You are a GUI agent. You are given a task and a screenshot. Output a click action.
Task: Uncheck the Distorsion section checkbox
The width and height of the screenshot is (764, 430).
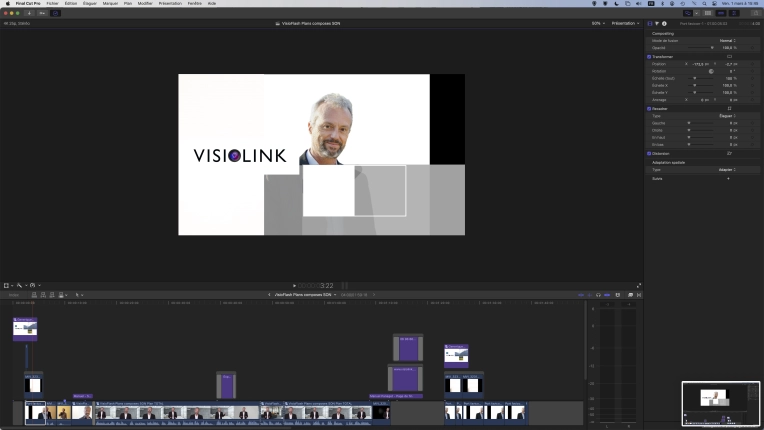click(x=649, y=153)
